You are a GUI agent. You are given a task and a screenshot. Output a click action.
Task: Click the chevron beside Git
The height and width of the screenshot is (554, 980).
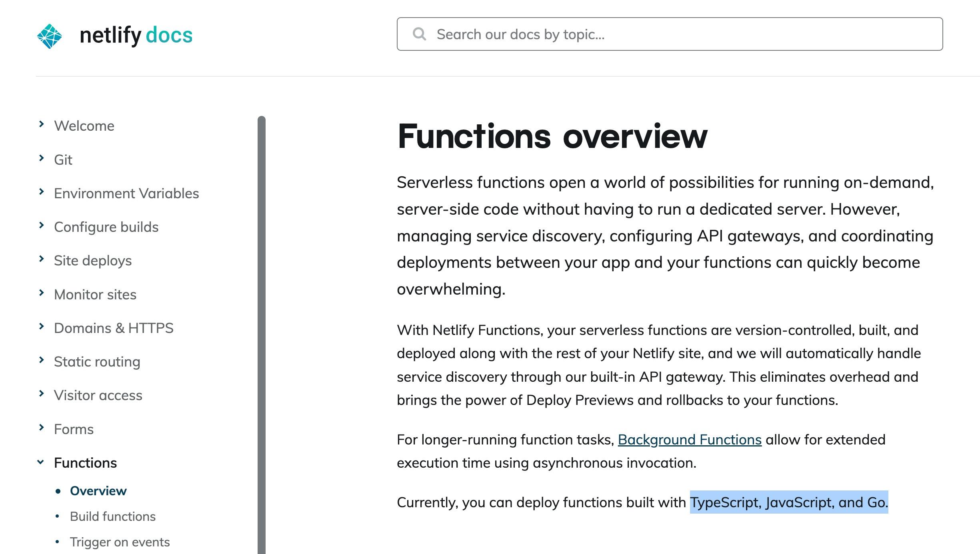[x=42, y=159]
